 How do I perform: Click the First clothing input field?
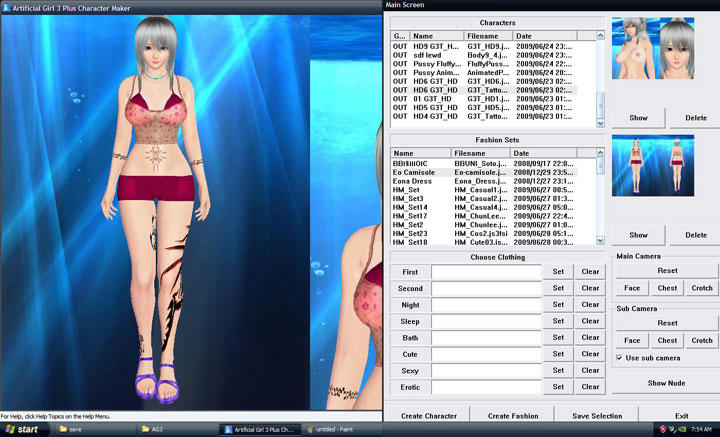(486, 272)
